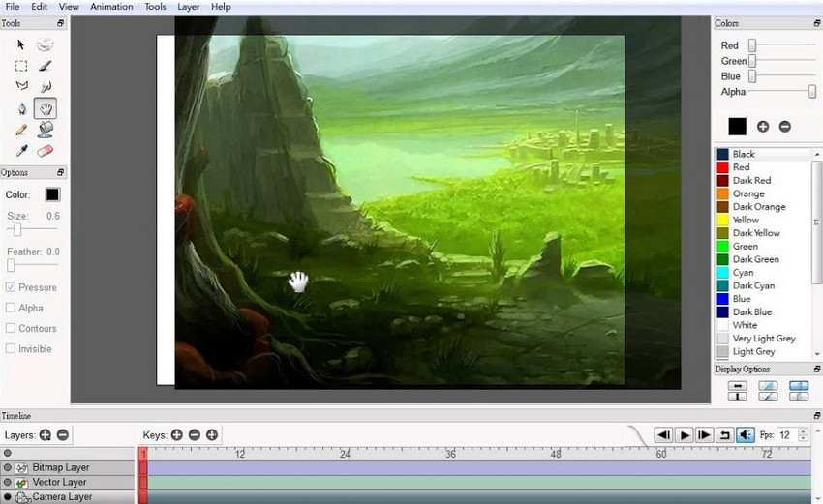Image resolution: width=823 pixels, height=504 pixels.
Task: Open the Animation menu
Action: [x=111, y=7]
